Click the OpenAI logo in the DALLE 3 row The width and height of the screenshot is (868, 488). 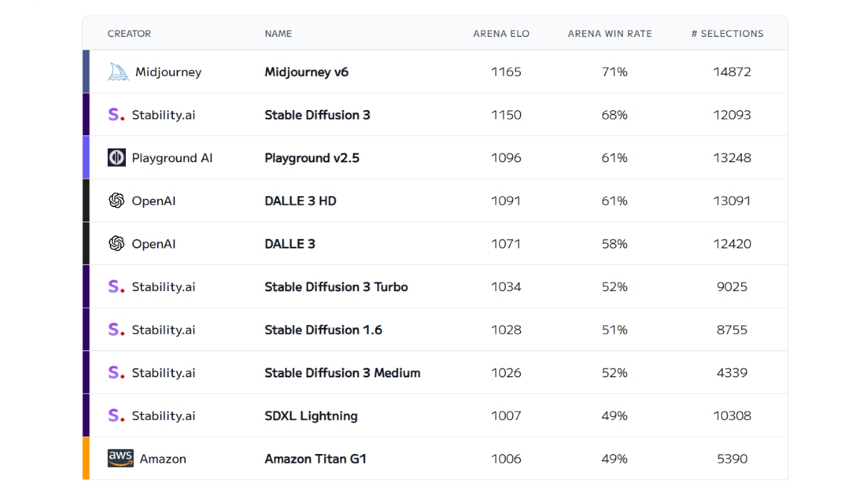(x=116, y=244)
